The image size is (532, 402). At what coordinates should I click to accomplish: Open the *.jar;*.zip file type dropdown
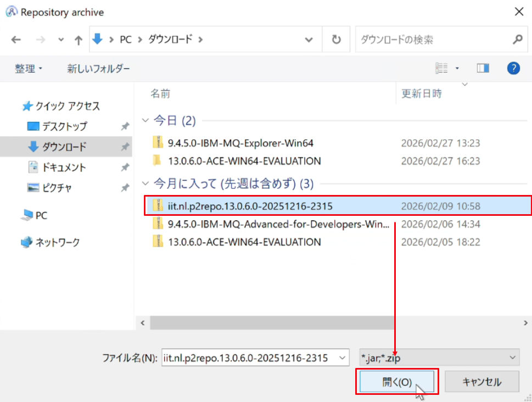point(439,358)
